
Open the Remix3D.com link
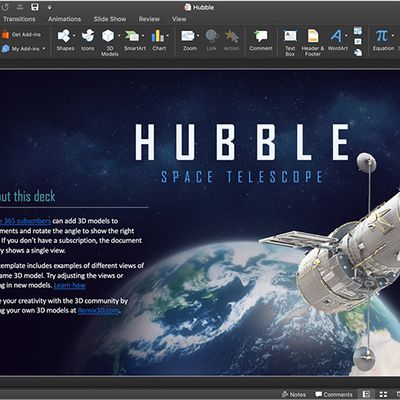[x=98, y=310]
